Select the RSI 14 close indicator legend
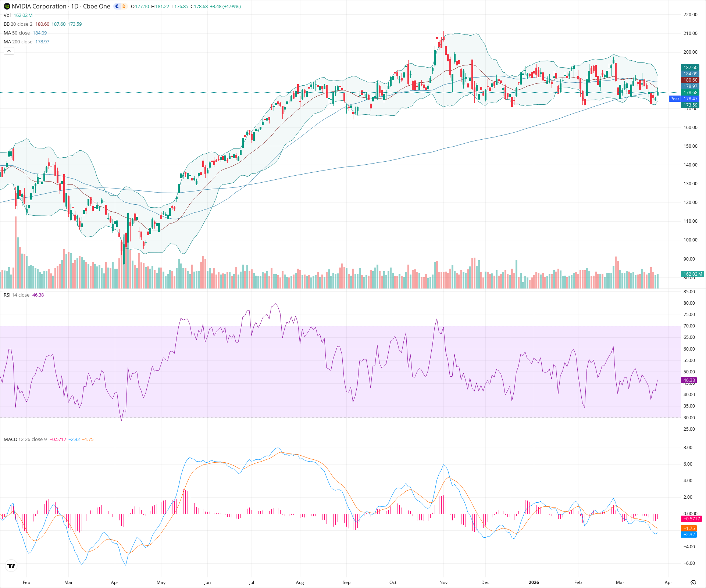The image size is (706, 588). coord(17,295)
